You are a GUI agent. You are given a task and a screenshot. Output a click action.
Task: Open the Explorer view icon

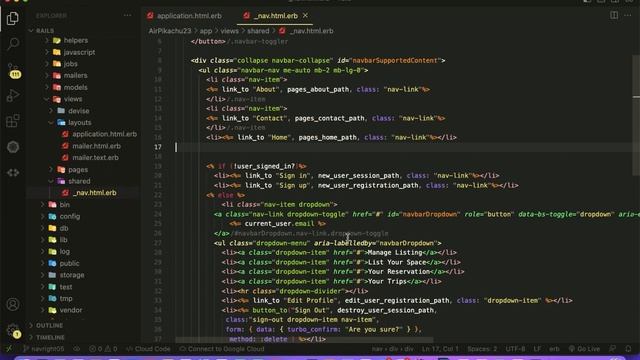click(13, 18)
